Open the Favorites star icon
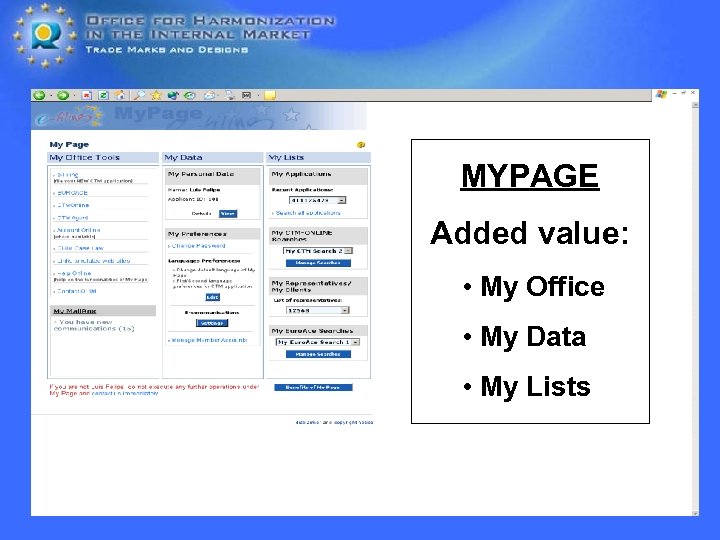The image size is (720, 540). click(156, 95)
